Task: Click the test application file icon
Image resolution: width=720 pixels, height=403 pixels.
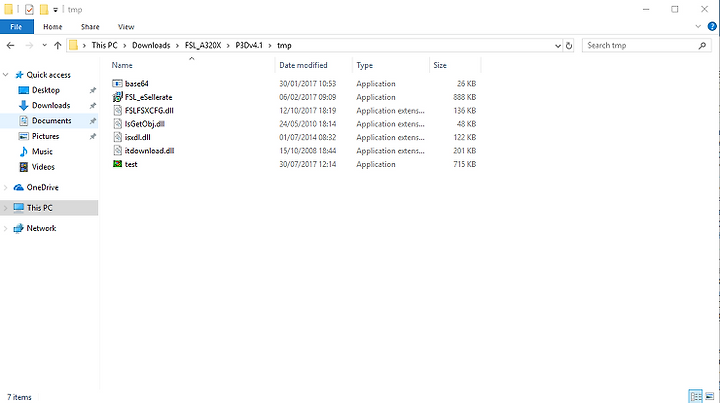Action: point(118,164)
